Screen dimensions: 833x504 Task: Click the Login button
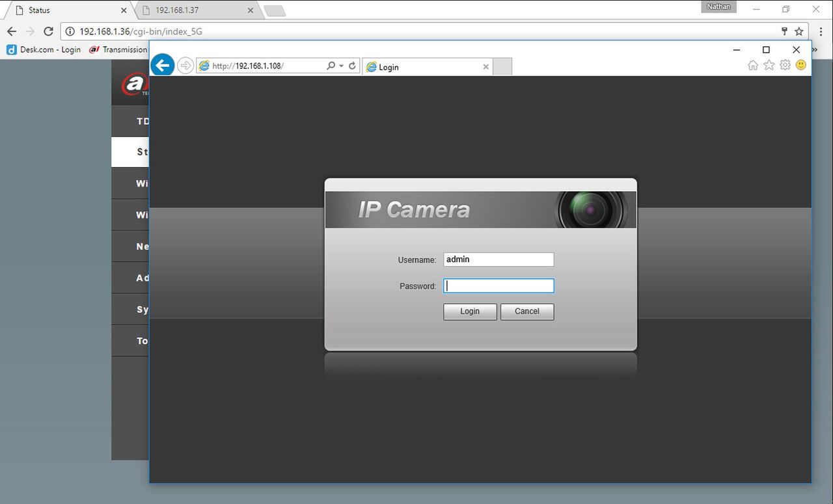(x=470, y=312)
